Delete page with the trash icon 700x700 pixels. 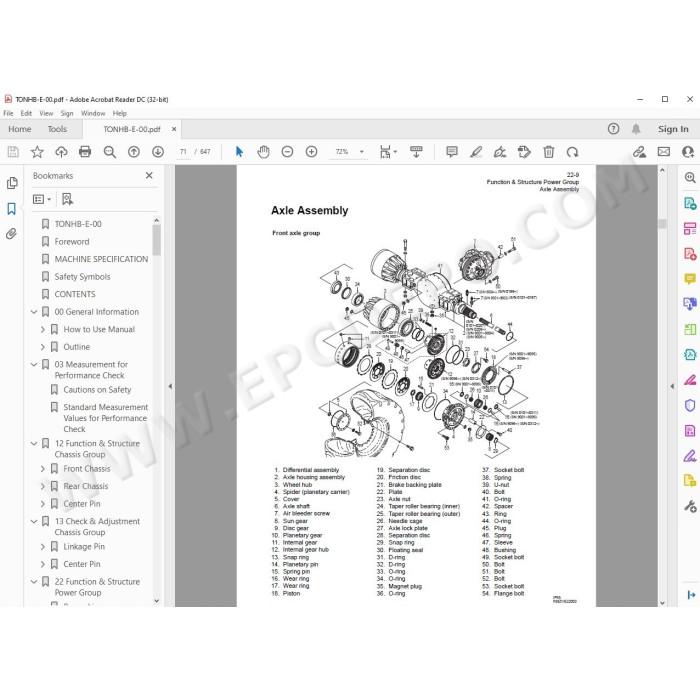[x=548, y=152]
